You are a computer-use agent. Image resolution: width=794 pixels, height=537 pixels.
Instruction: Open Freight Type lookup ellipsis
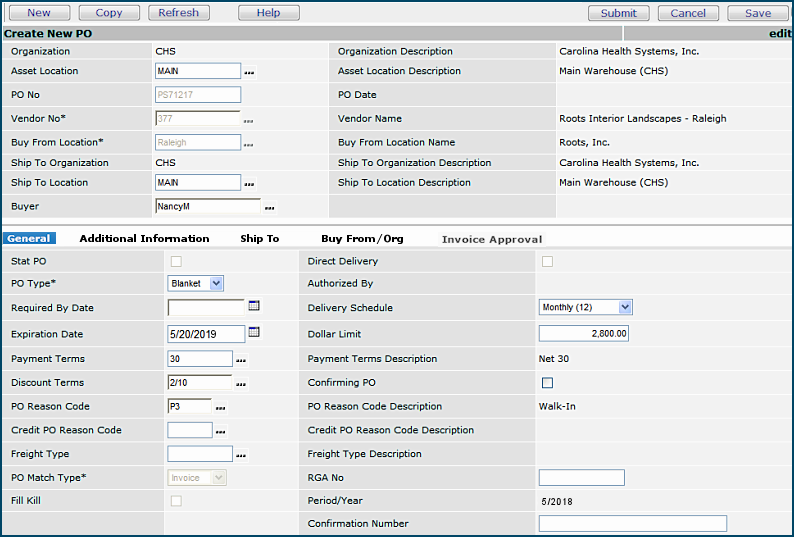[x=241, y=456]
